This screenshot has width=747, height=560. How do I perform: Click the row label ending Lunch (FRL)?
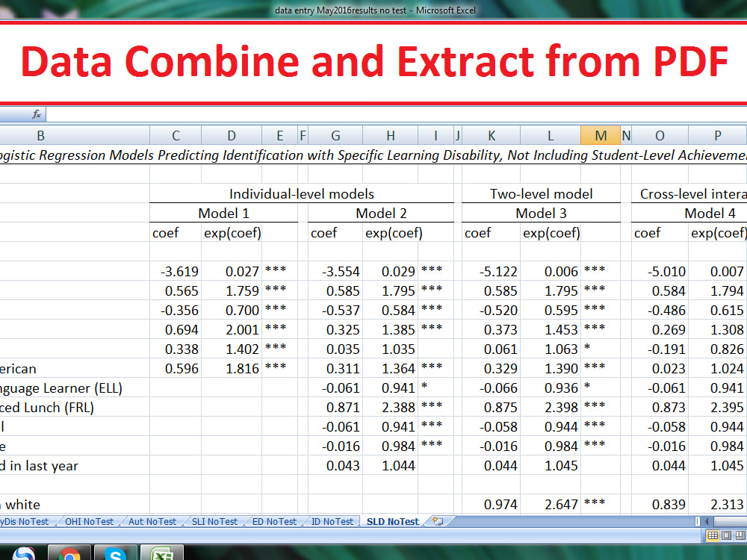pos(46,408)
